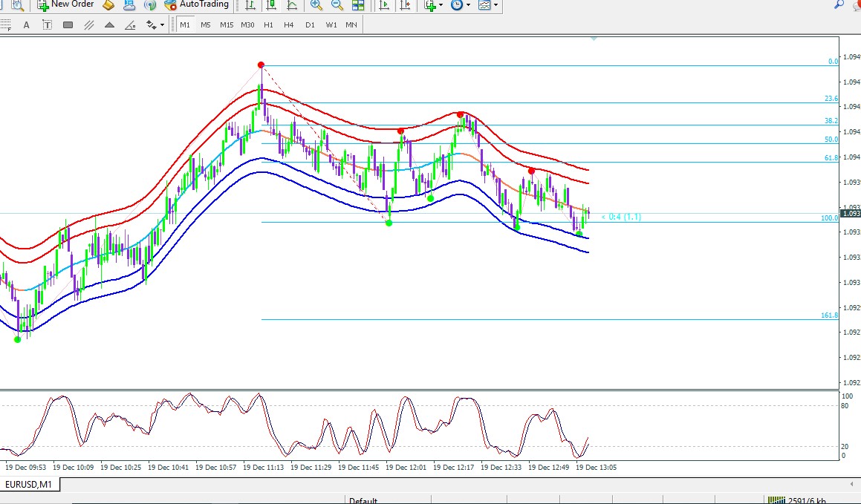861x504 pixels.
Task: Select the M5 timeframe
Action: click(206, 24)
